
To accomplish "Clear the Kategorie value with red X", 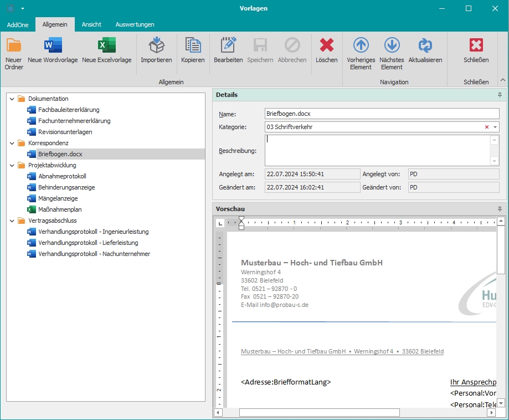I will click(487, 127).
